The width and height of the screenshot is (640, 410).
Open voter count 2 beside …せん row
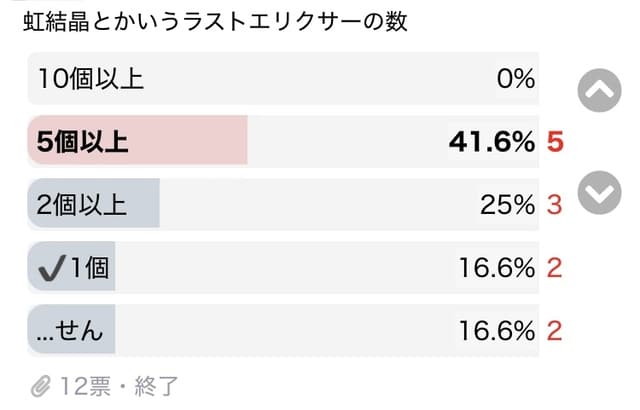[555, 329]
